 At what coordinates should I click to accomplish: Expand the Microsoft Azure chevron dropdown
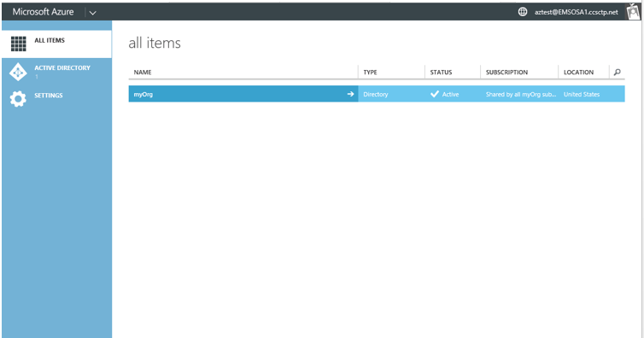point(93,13)
